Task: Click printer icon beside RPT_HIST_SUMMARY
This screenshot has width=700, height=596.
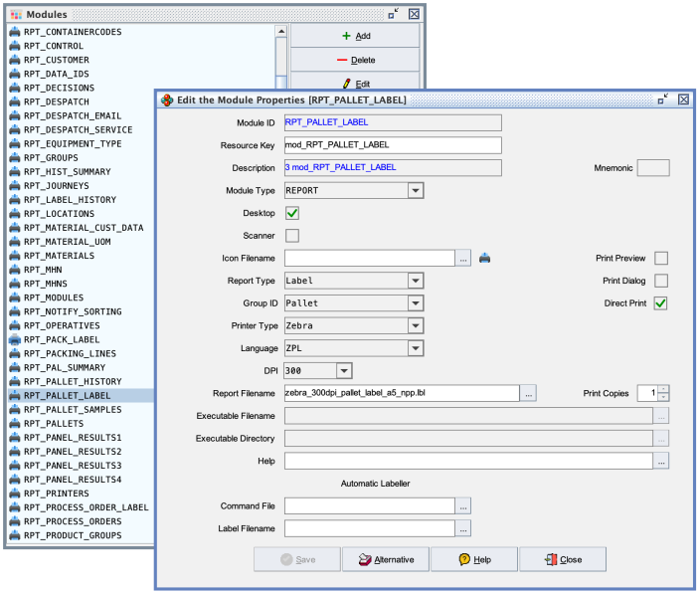Action: pos(15,171)
